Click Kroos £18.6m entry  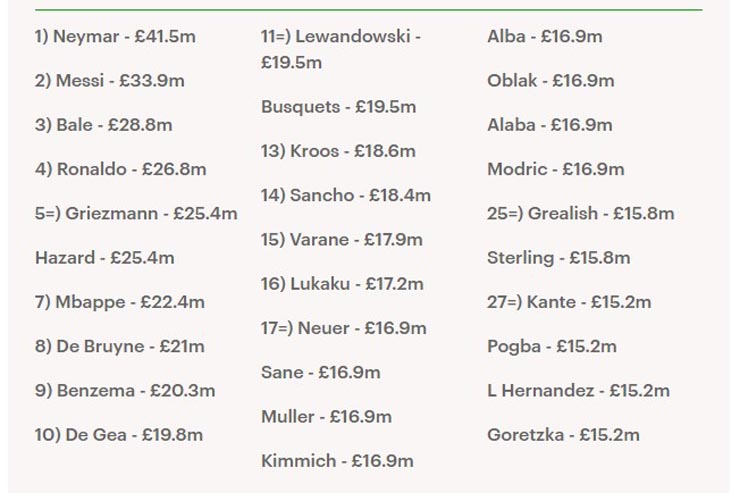[338, 151]
